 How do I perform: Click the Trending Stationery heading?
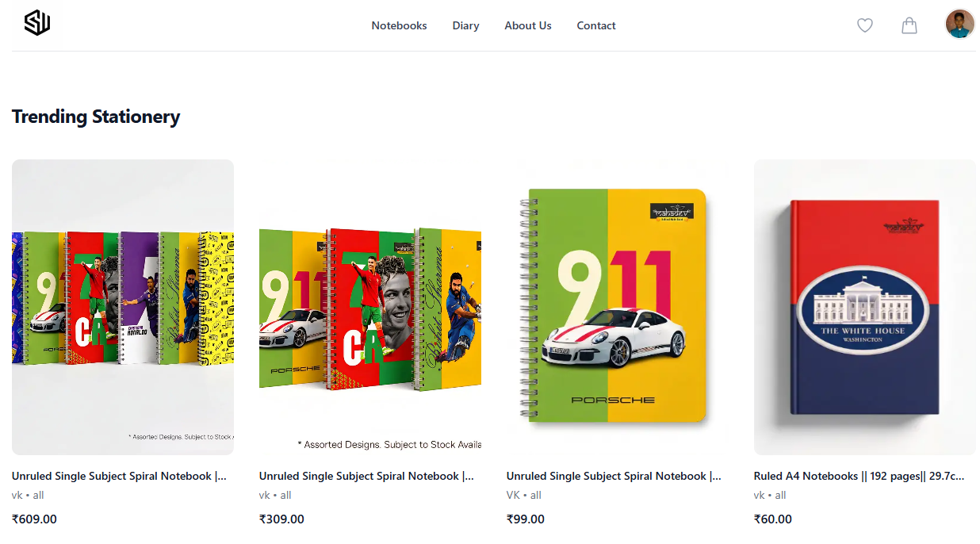coord(96,117)
